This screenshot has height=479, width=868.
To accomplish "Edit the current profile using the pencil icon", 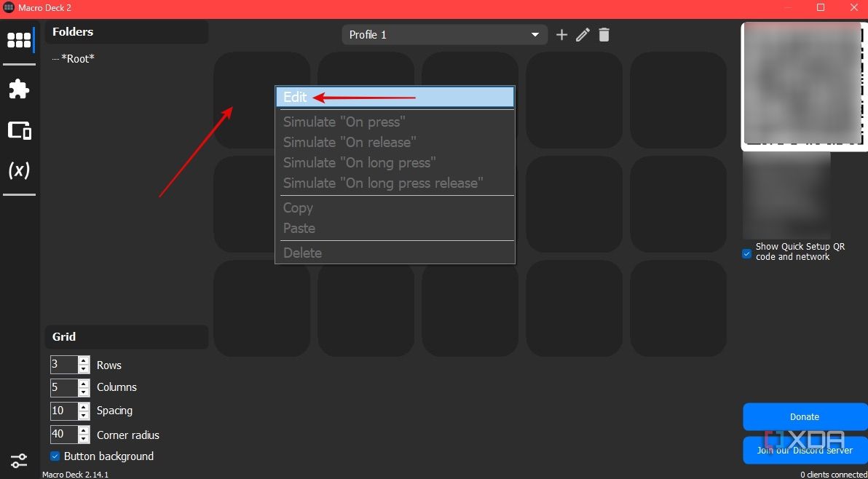I will [x=583, y=34].
